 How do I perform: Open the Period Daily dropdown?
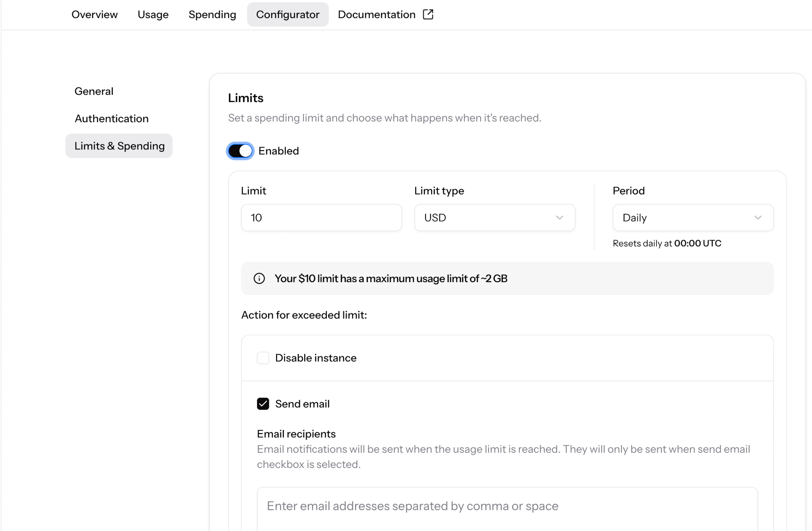click(693, 217)
